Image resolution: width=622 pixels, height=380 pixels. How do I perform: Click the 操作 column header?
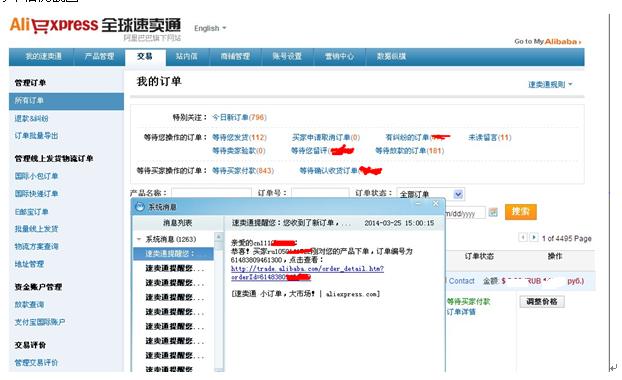coord(555,256)
